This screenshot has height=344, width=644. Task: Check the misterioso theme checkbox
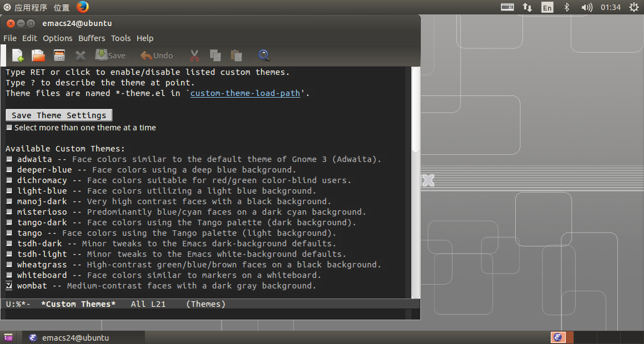9,212
